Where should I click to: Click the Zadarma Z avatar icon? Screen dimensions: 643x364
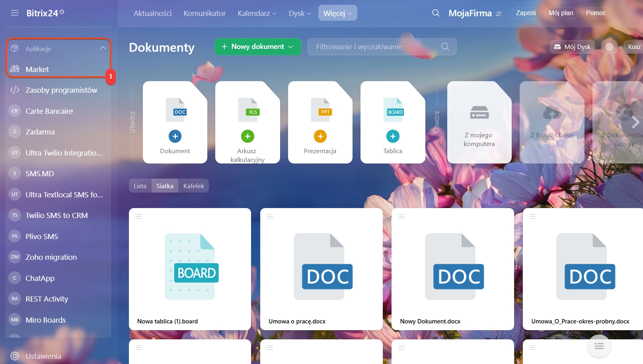pos(15,132)
